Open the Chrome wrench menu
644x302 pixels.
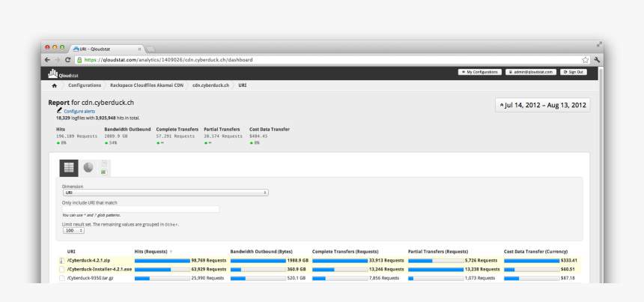pyautogui.click(x=597, y=60)
